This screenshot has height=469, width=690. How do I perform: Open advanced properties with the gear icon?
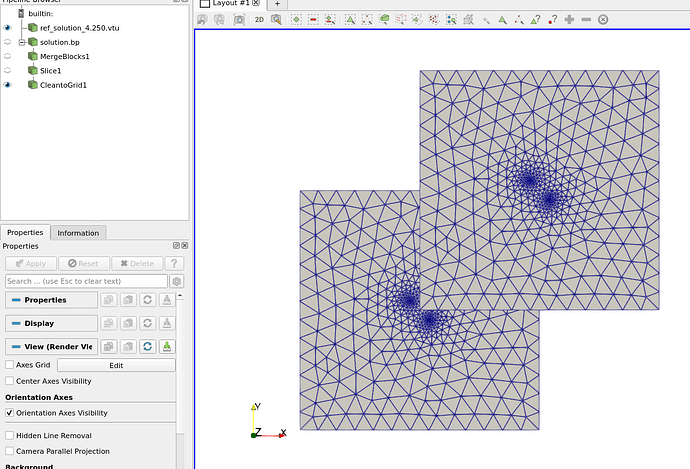click(177, 281)
